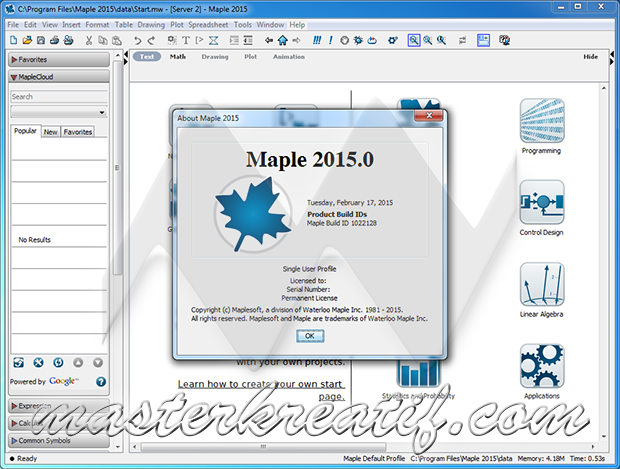Expand the Common Symbols palette

coord(59,441)
